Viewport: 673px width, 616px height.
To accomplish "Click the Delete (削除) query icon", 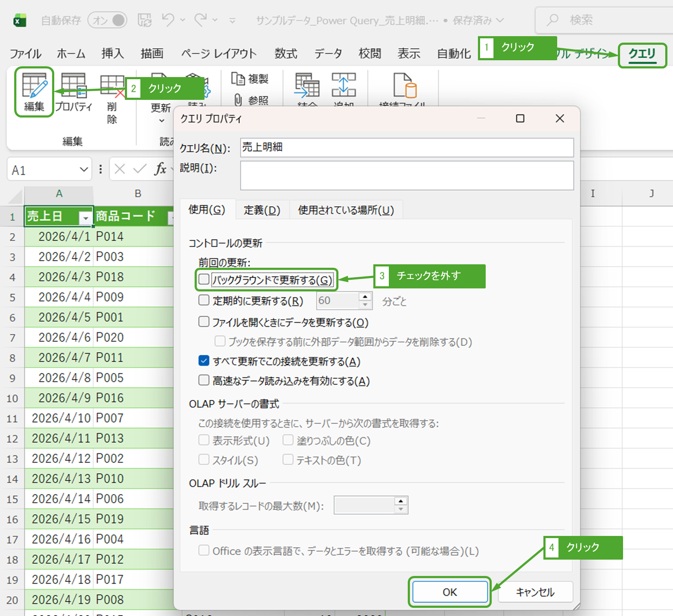I will (x=112, y=86).
